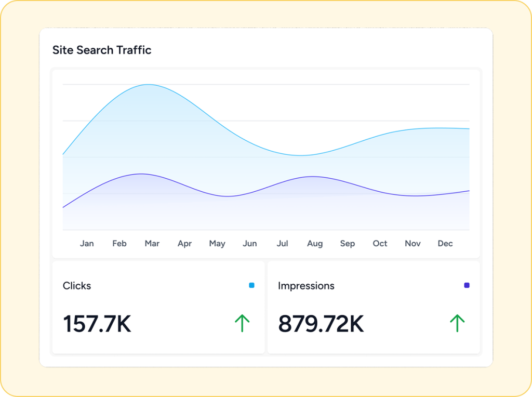Select the Site Search Traffic heading
This screenshot has height=397, width=532.
coord(102,50)
